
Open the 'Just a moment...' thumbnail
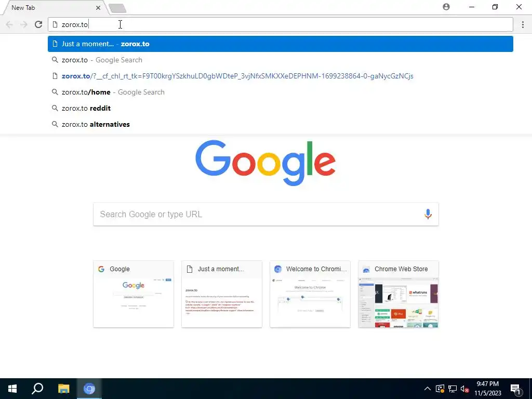click(221, 294)
